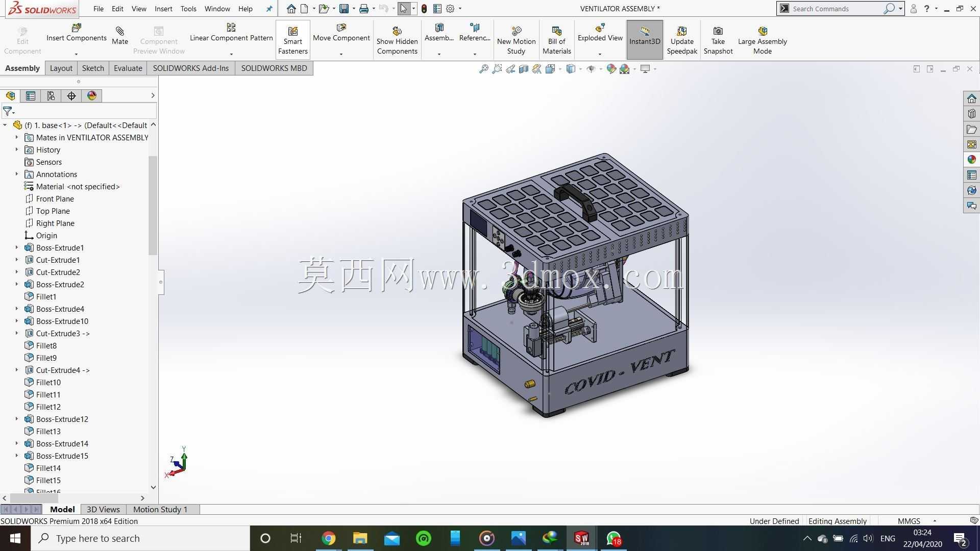Click the Rebuild traffic light icon

(x=424, y=9)
